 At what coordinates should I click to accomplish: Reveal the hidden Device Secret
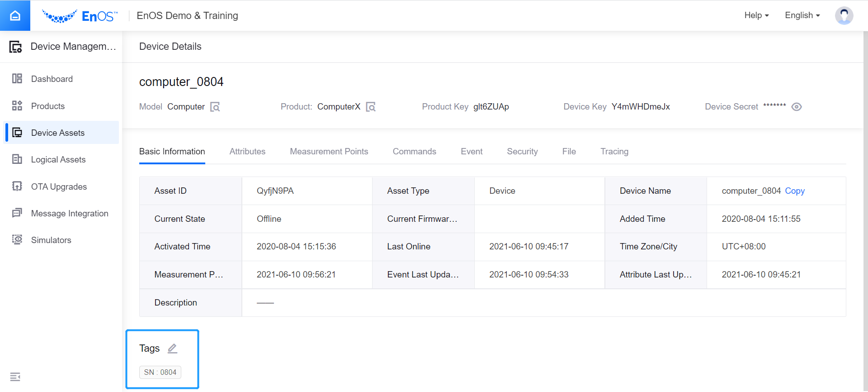pos(797,107)
